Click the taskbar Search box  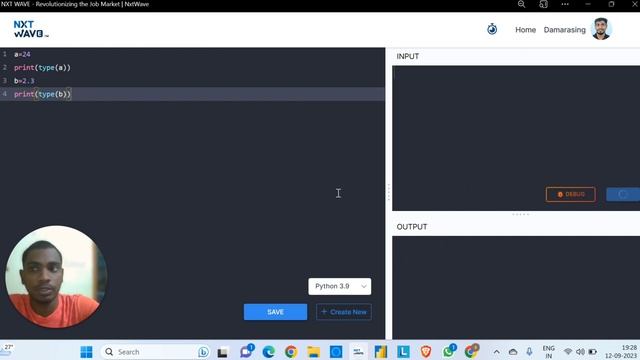155,351
